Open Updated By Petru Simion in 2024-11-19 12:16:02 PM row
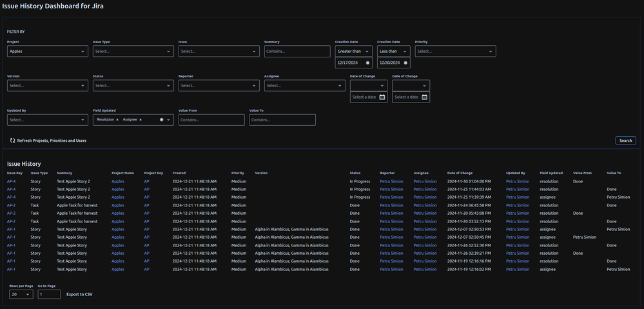This screenshot has width=644, height=309. [x=518, y=270]
